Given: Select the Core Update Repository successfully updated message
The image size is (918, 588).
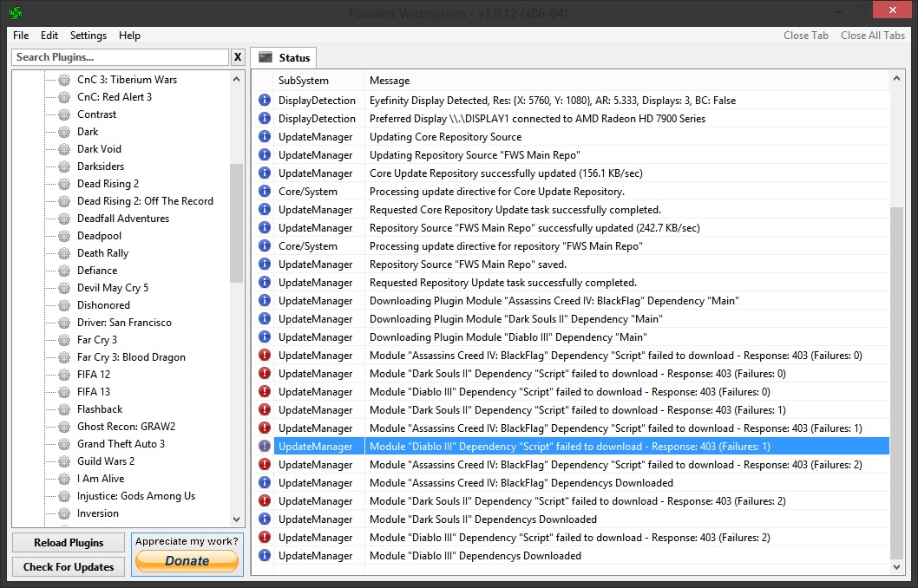Looking at the screenshot, I should (x=506, y=173).
